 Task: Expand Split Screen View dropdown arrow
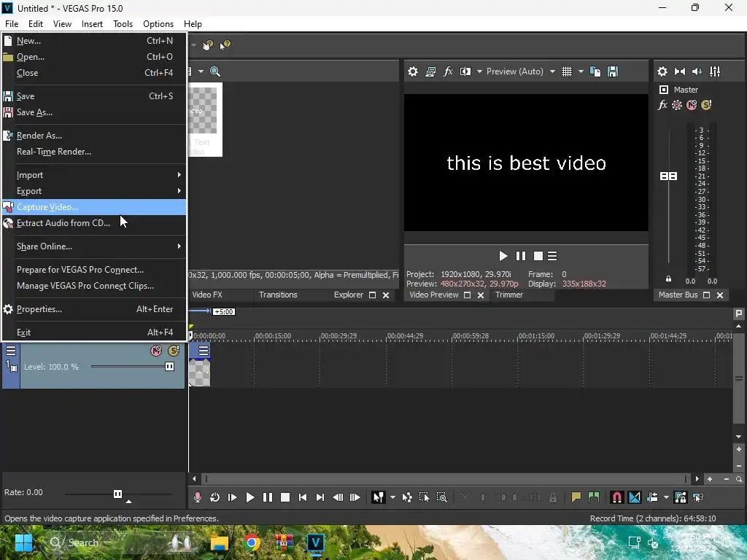(479, 71)
